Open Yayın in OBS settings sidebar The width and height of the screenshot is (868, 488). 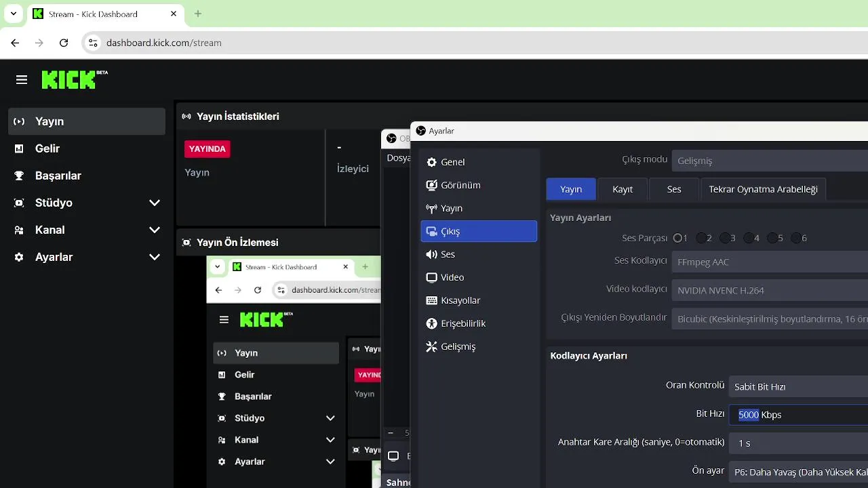pos(479,208)
